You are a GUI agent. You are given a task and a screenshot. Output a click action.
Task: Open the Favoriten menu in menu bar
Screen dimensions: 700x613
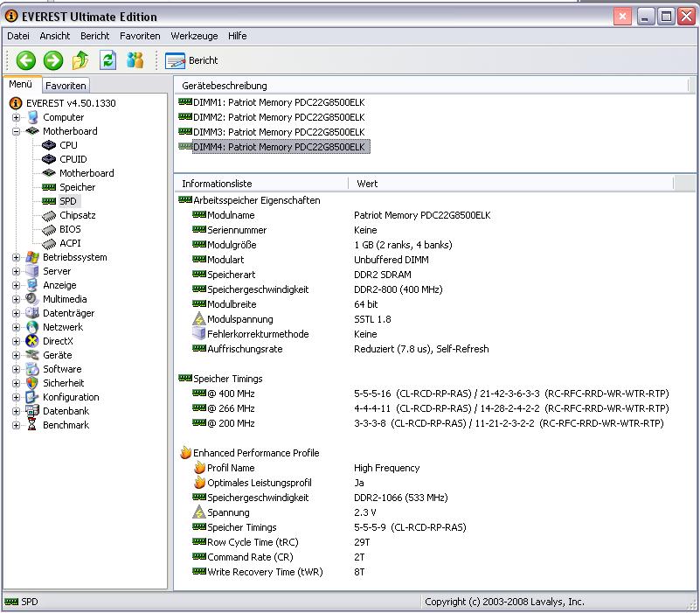[x=140, y=36]
